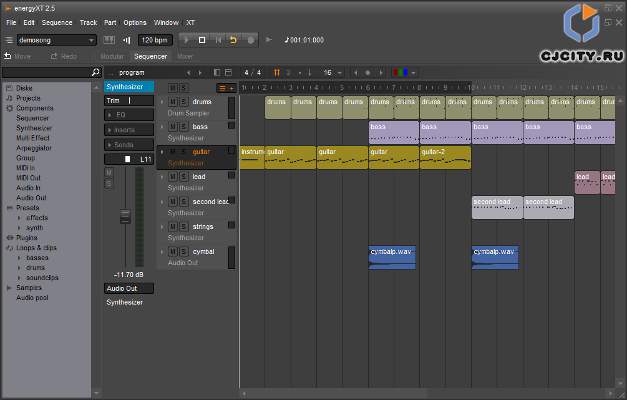Image resolution: width=627 pixels, height=400 pixels.
Task: Click the dot between the marker navigation arrows
Action: tap(368, 72)
